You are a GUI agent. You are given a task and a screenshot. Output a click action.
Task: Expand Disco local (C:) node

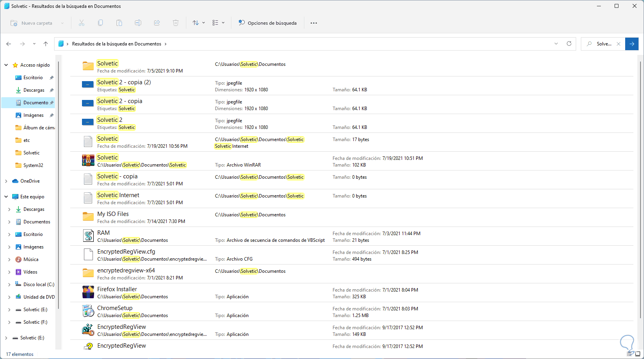(9, 285)
